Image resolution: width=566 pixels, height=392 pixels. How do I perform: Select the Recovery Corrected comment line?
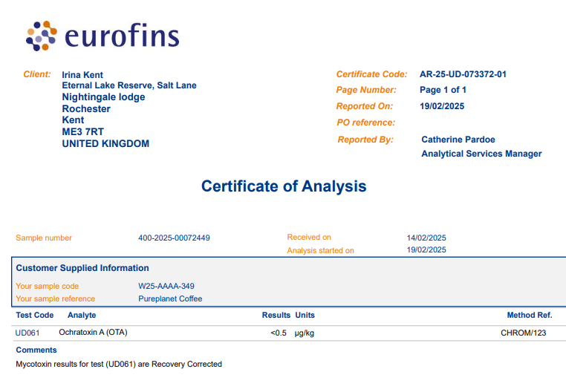119,364
